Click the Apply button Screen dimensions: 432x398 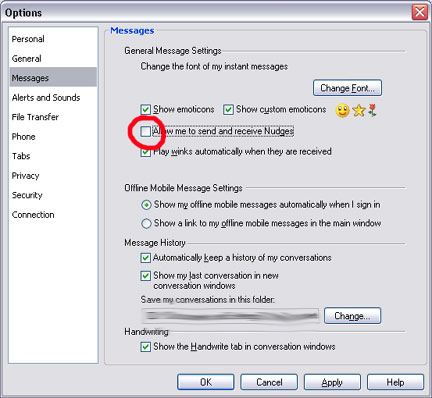332,382
